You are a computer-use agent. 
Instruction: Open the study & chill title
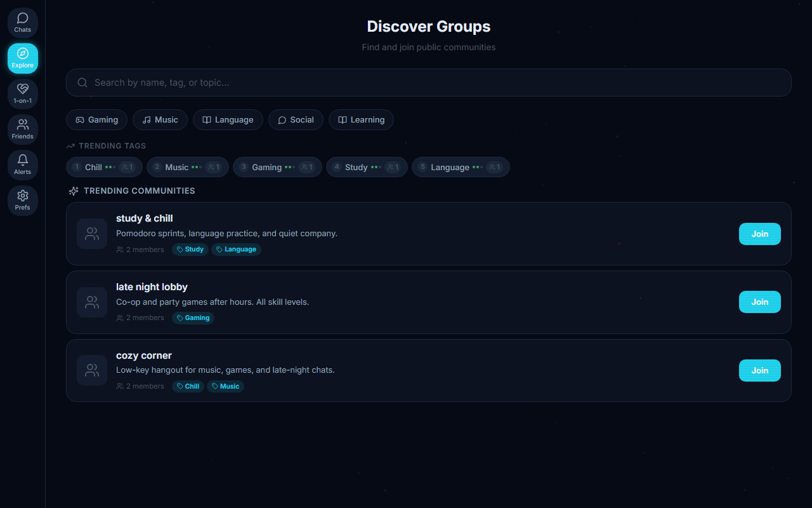145,218
